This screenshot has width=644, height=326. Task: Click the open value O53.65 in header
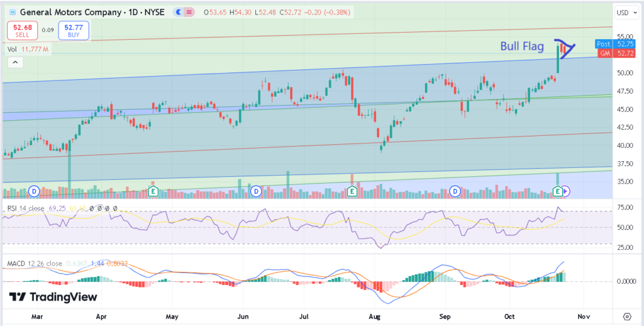point(216,13)
